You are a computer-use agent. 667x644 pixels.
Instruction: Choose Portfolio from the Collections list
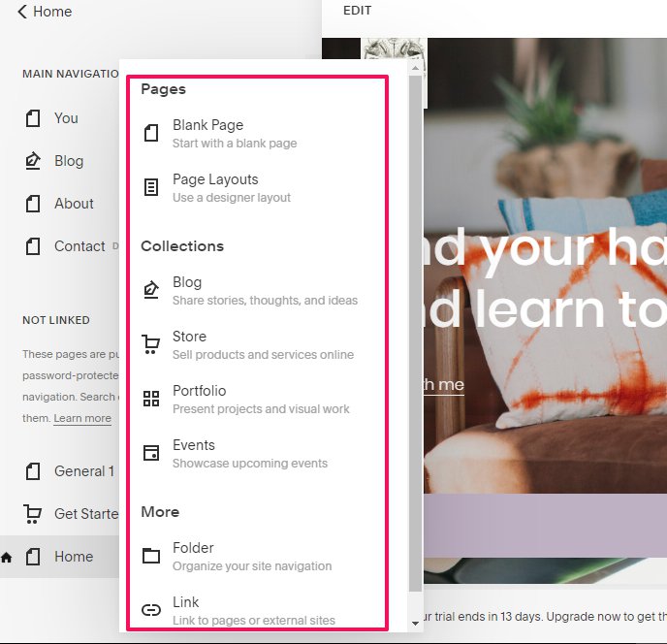coord(199,391)
